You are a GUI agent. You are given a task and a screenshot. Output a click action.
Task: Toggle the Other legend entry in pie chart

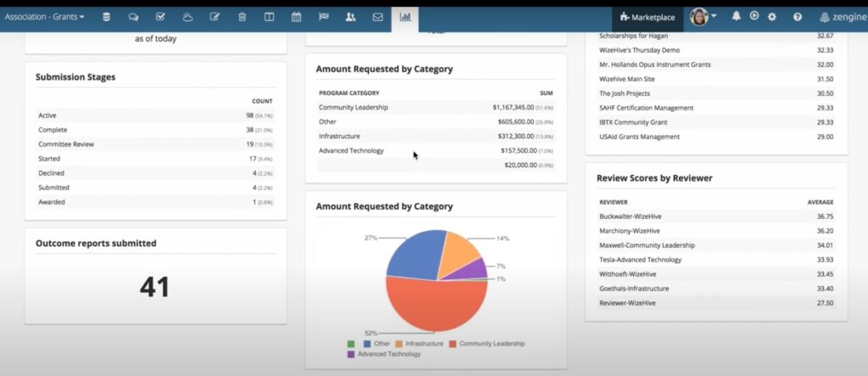click(377, 344)
